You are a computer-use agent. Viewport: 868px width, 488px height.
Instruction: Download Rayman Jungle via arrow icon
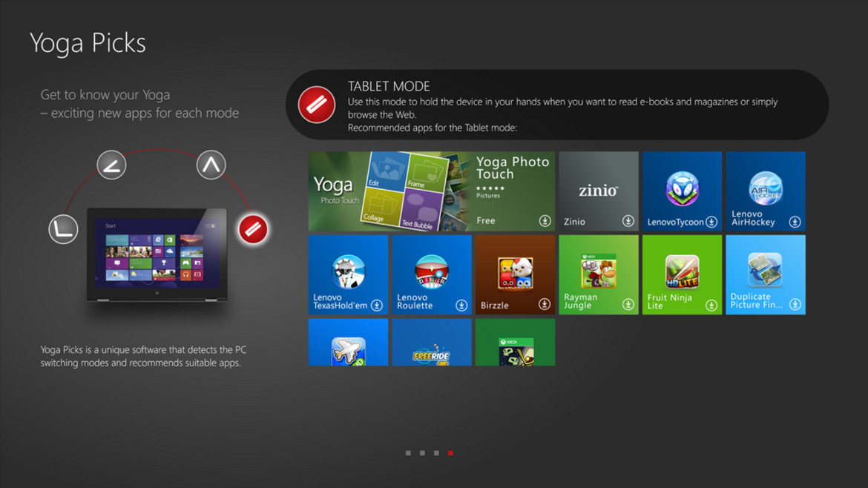pyautogui.click(x=628, y=304)
